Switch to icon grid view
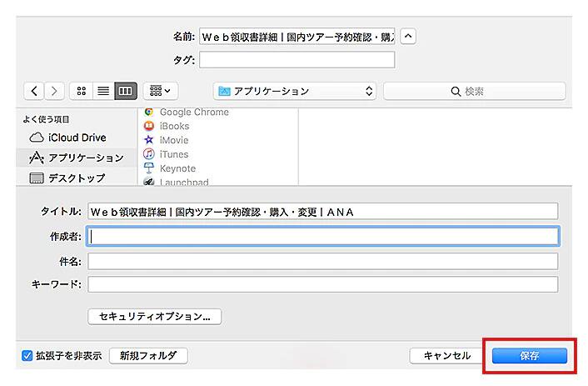The image size is (588, 386). pyautogui.click(x=82, y=91)
